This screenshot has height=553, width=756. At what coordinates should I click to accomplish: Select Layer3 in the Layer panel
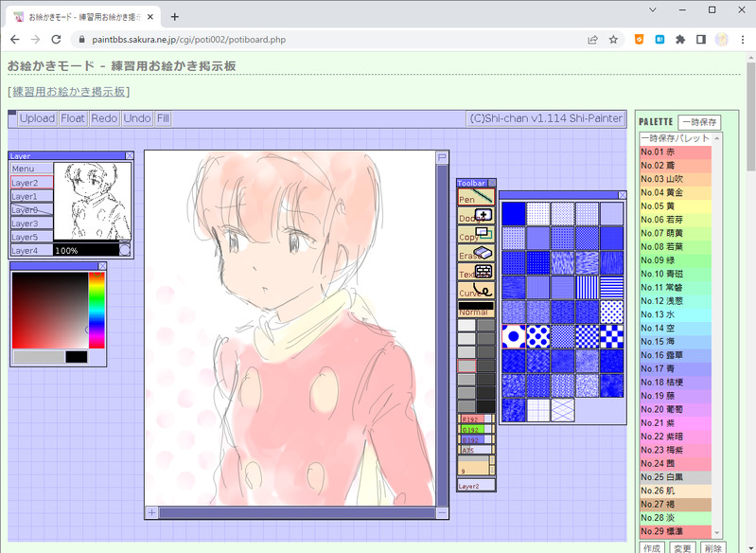[32, 223]
